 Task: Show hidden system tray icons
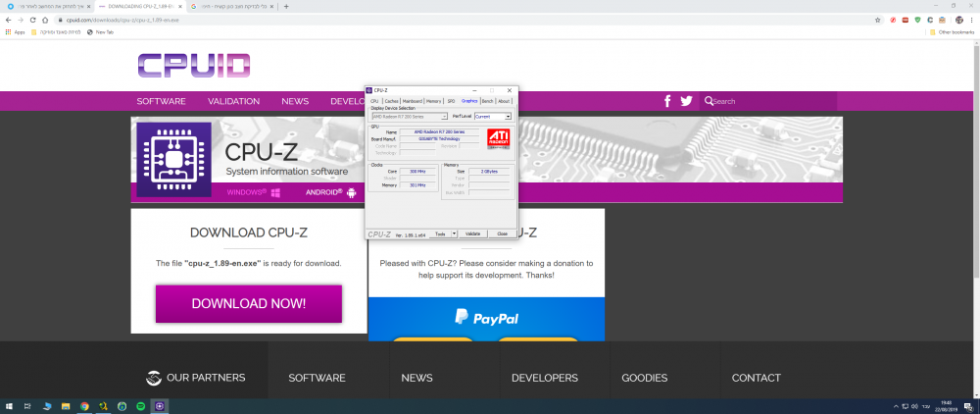(x=896, y=406)
